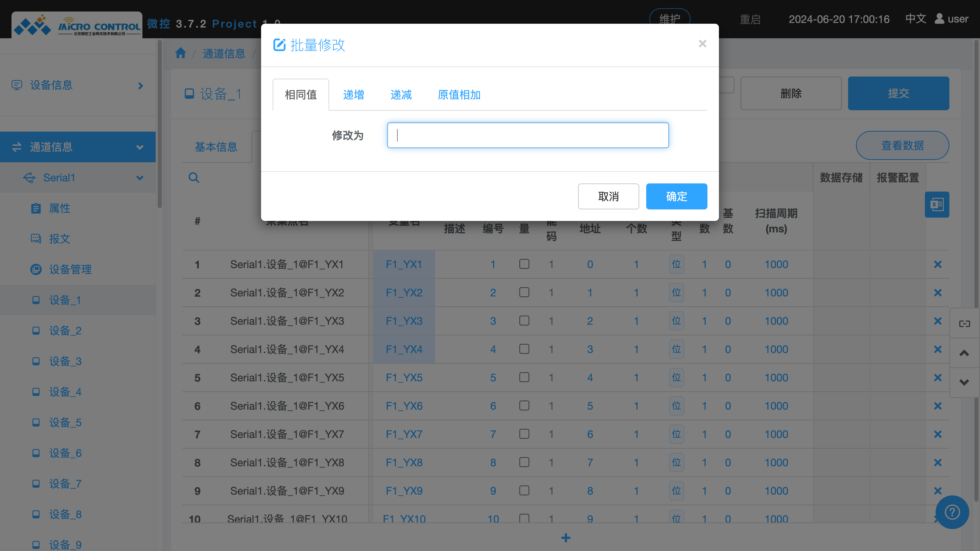Click the search icon above the table

pos(194,177)
